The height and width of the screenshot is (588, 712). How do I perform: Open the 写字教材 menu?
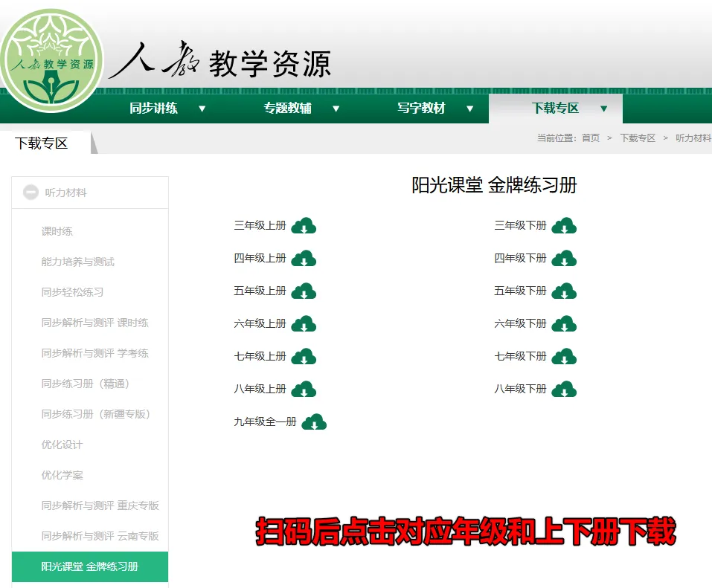coord(421,108)
